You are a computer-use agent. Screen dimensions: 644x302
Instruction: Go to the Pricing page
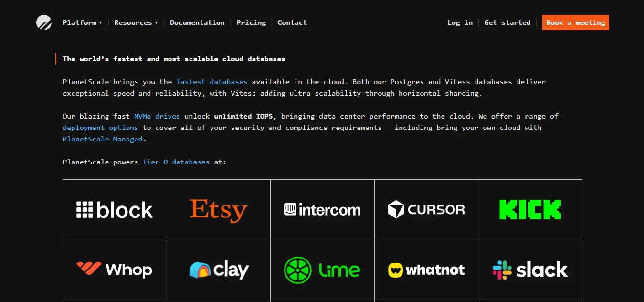(251, 22)
